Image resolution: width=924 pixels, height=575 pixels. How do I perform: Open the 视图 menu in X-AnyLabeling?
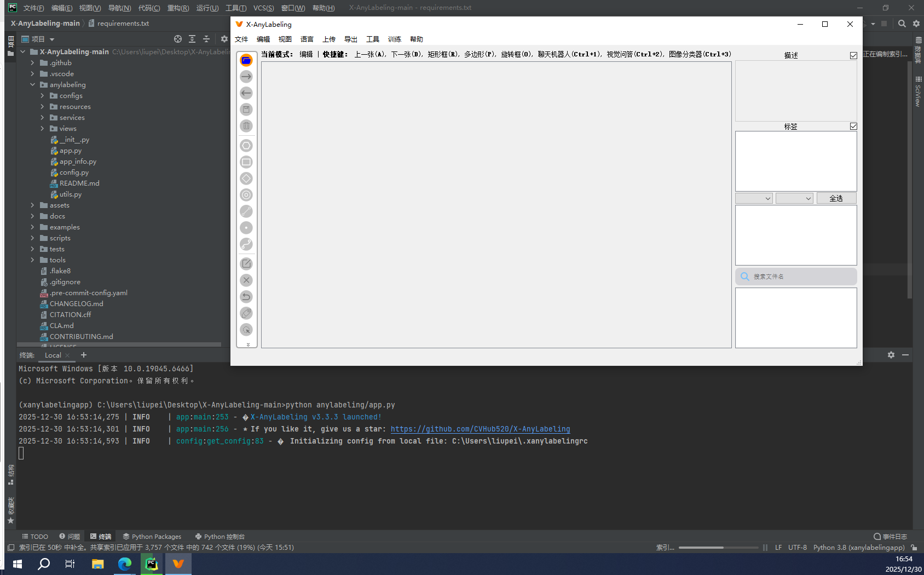(285, 39)
